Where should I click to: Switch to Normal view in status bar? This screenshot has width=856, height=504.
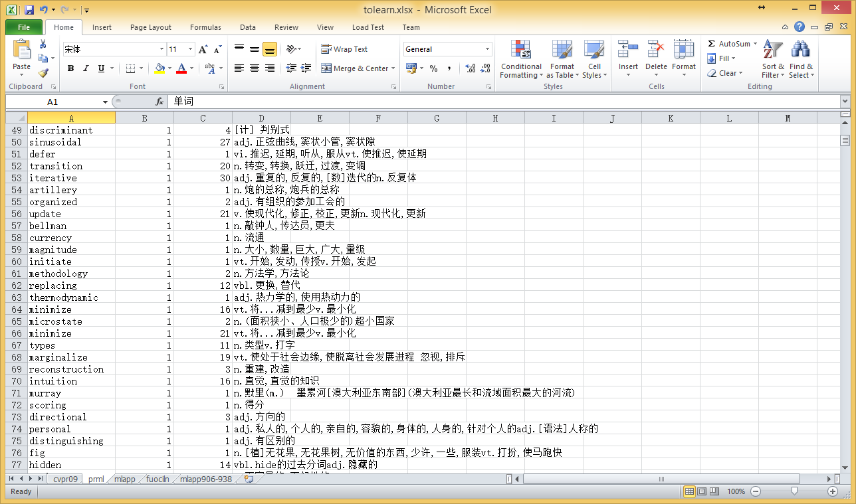pyautogui.click(x=689, y=491)
